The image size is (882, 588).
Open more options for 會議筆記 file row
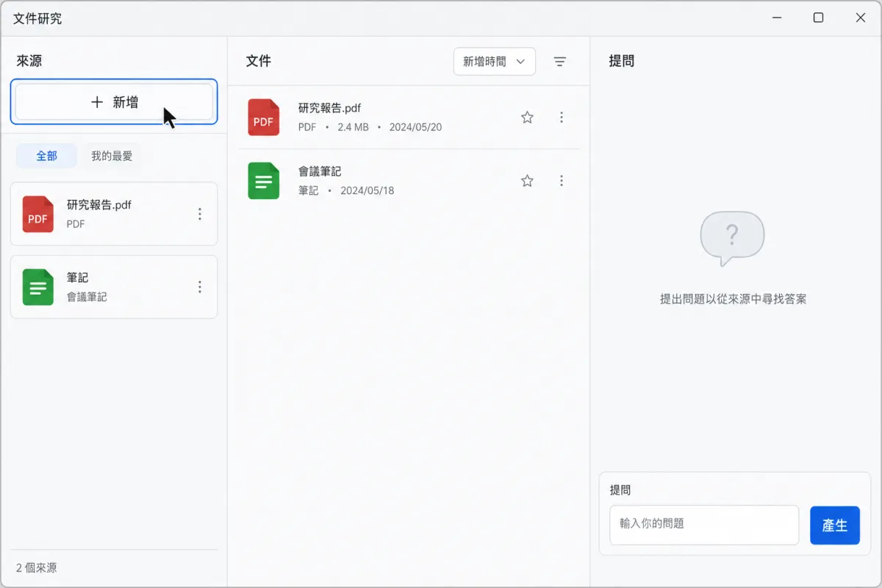pyautogui.click(x=562, y=181)
